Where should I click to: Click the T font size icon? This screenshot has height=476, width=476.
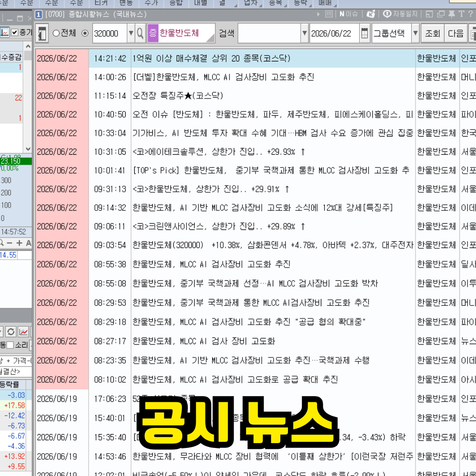point(461,14)
